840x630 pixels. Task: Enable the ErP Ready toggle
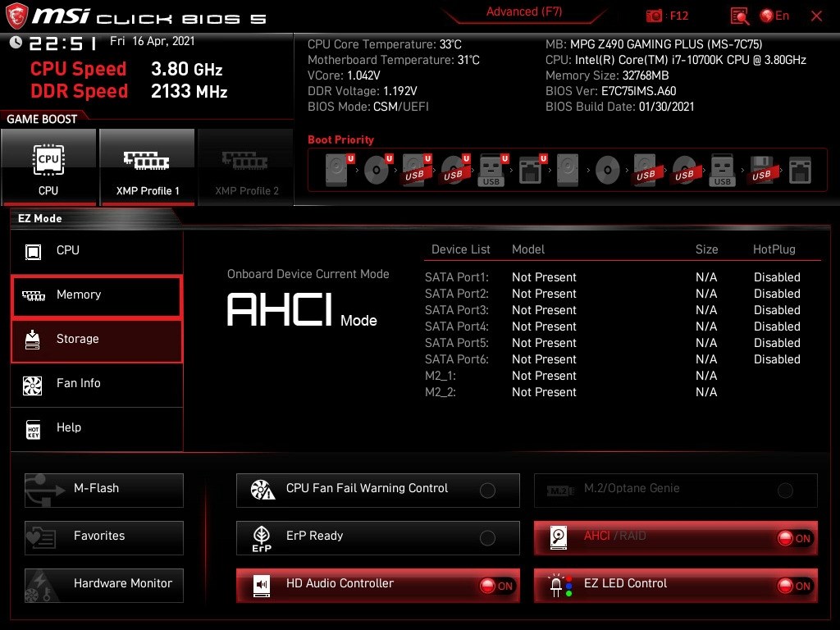(488, 538)
